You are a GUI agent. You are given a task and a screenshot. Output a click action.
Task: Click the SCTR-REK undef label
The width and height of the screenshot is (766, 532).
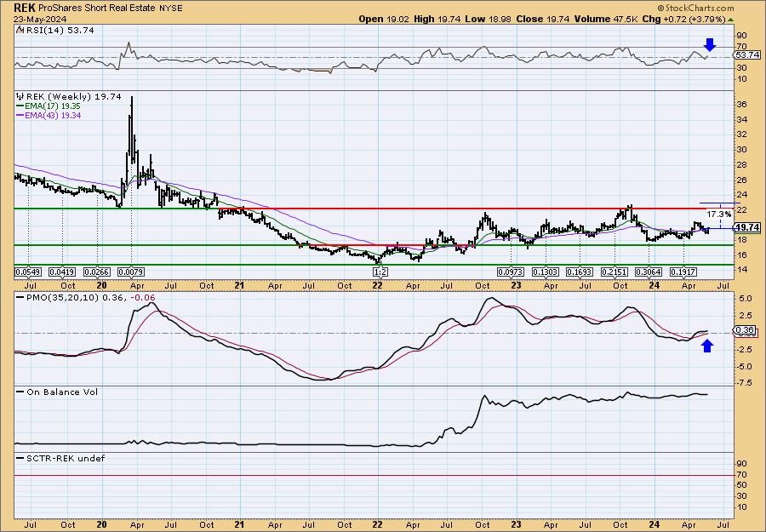[66, 458]
